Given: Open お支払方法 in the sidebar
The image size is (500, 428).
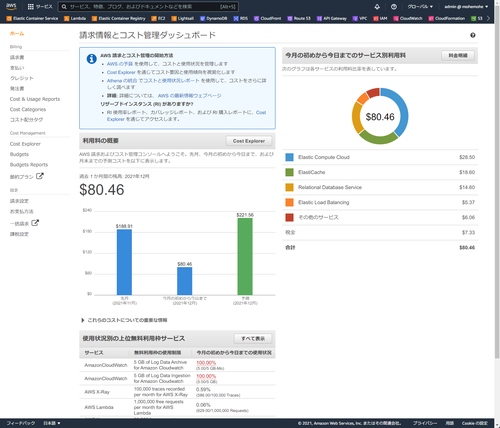Looking at the screenshot, I should [x=21, y=211].
